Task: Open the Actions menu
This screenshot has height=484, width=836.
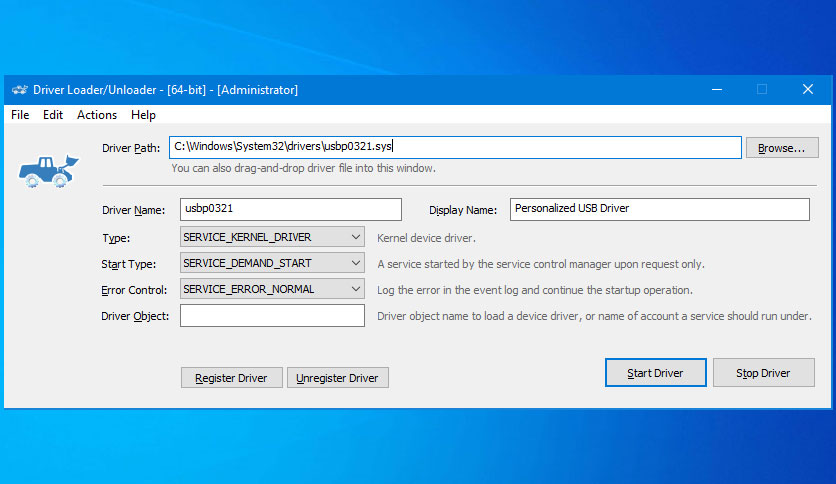Action: click(97, 115)
